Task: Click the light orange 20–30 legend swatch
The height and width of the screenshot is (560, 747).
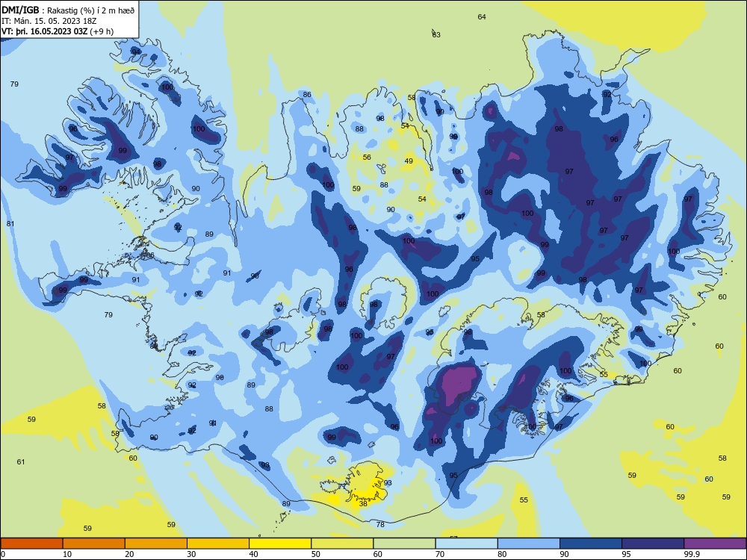Action: [x=156, y=544]
